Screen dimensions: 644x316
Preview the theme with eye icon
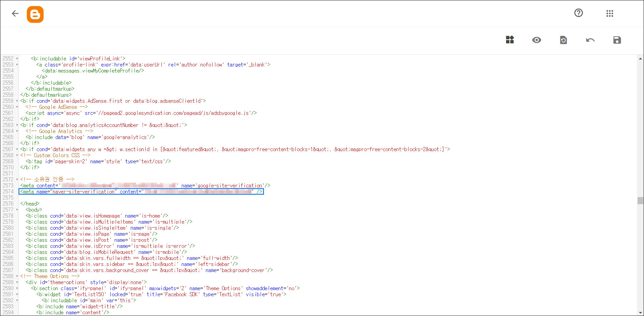537,40
